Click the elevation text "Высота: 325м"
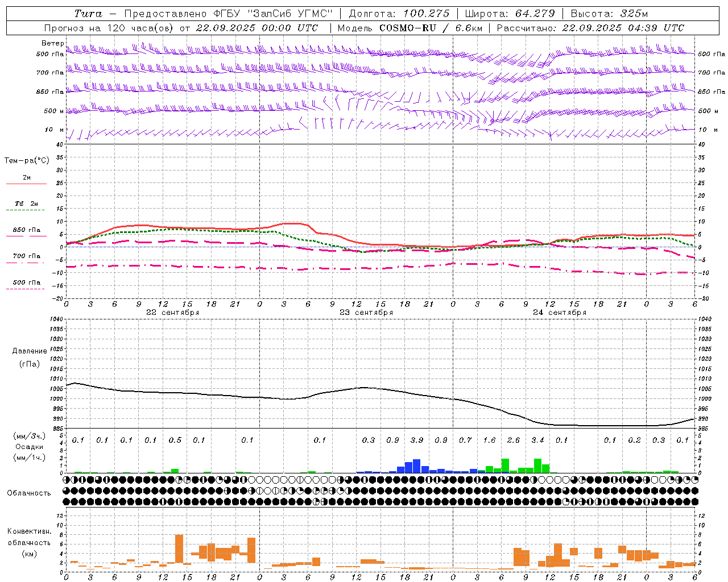 [x=609, y=14]
